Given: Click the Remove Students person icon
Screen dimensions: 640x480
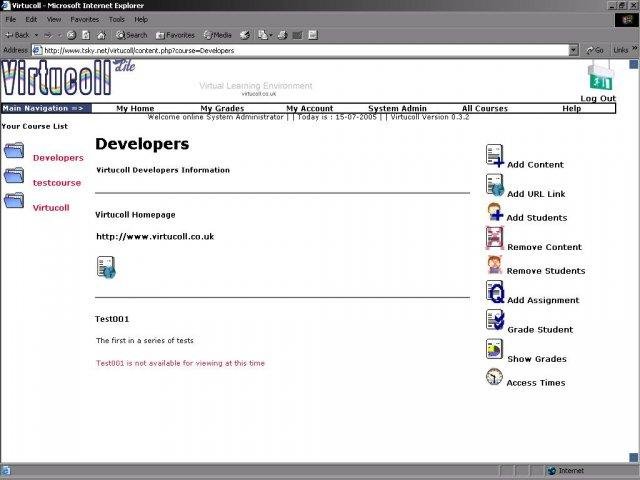Looking at the screenshot, I should tap(495, 264).
